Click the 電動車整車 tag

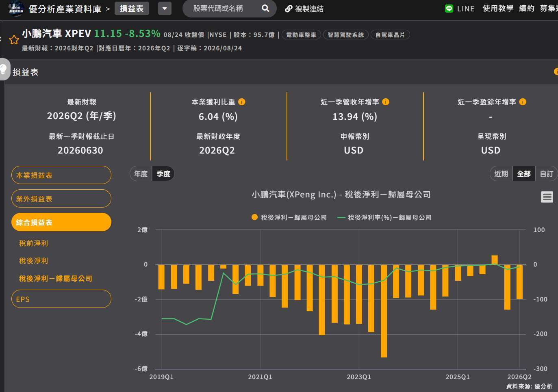pos(301,35)
